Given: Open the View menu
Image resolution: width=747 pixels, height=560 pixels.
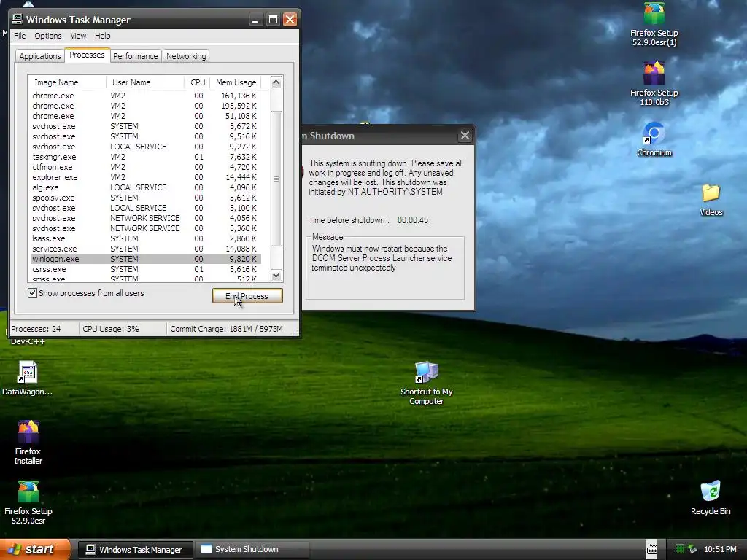Looking at the screenshot, I should 78,36.
